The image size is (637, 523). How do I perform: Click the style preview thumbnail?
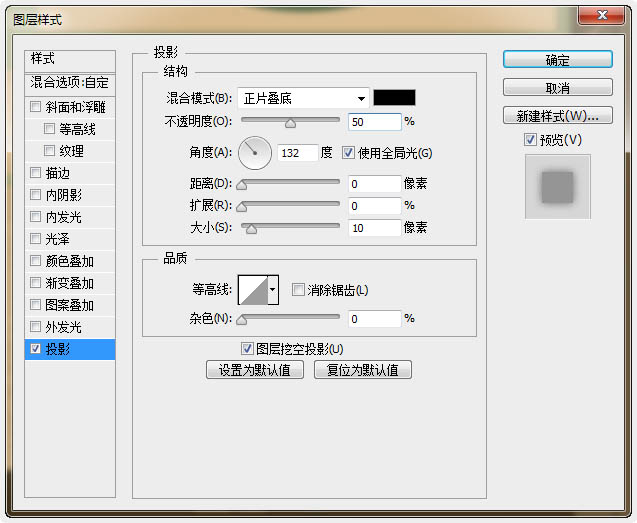[558, 187]
